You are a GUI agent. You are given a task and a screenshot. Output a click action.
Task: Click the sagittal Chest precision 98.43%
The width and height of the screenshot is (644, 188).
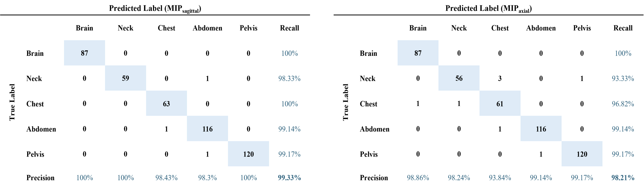[167, 178]
